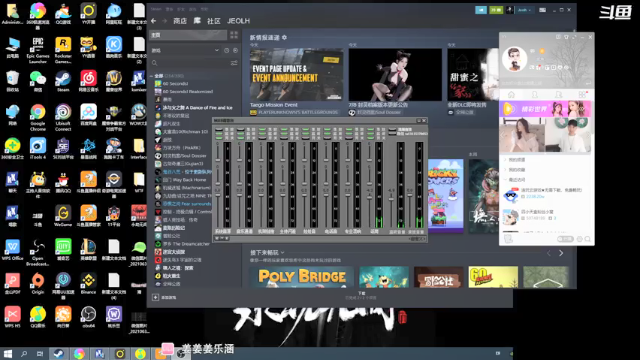Open the green notification button in Steam header

[x=496, y=10]
